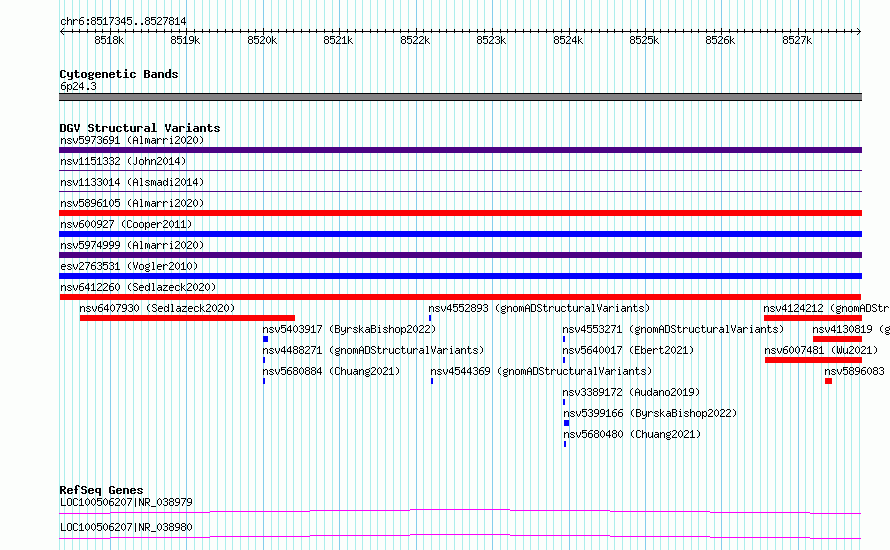Click the chr6:8517345..8527814 coordinate label
The width and height of the screenshot is (890, 550).
[123, 21]
